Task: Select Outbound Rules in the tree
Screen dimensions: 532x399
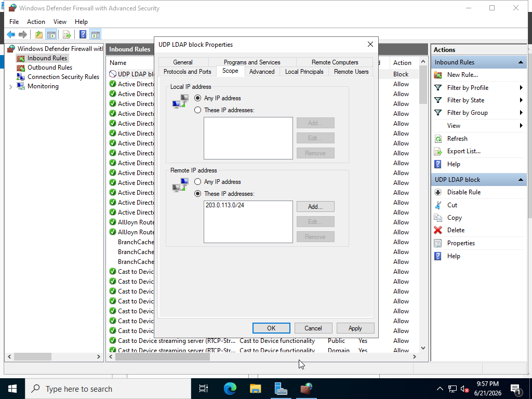Action: pyautogui.click(x=49, y=68)
